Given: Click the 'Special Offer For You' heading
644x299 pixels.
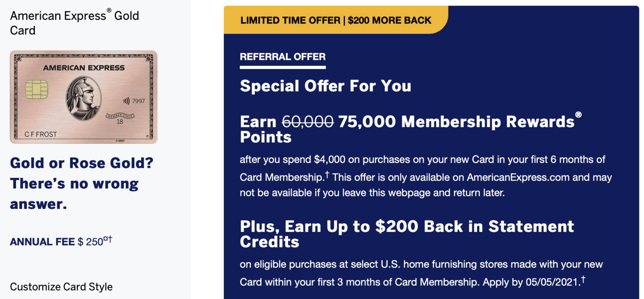Looking at the screenshot, I should 325,86.
